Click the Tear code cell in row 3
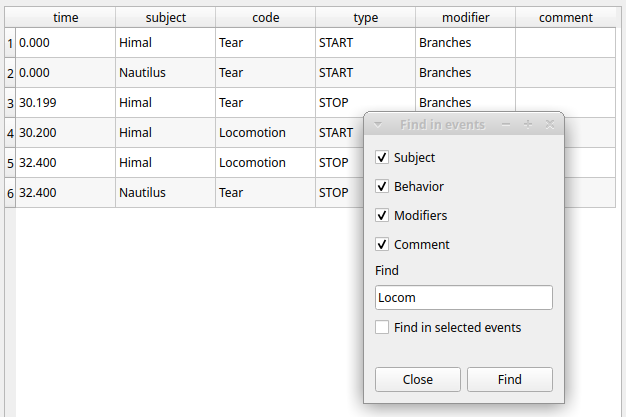Image resolution: width=626 pixels, height=417 pixels. pyautogui.click(x=265, y=103)
